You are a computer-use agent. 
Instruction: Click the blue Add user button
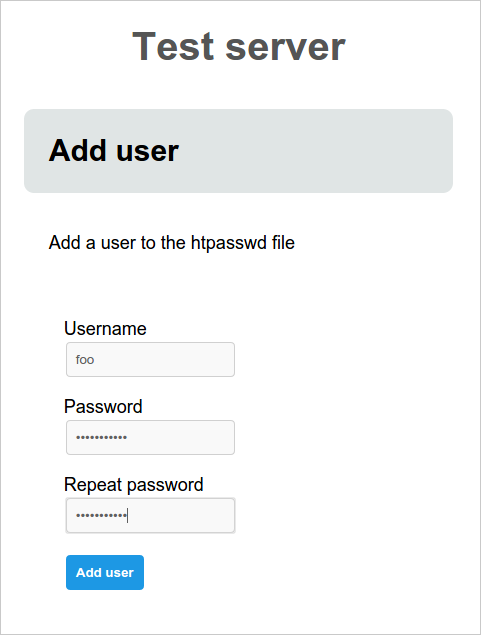click(x=105, y=572)
